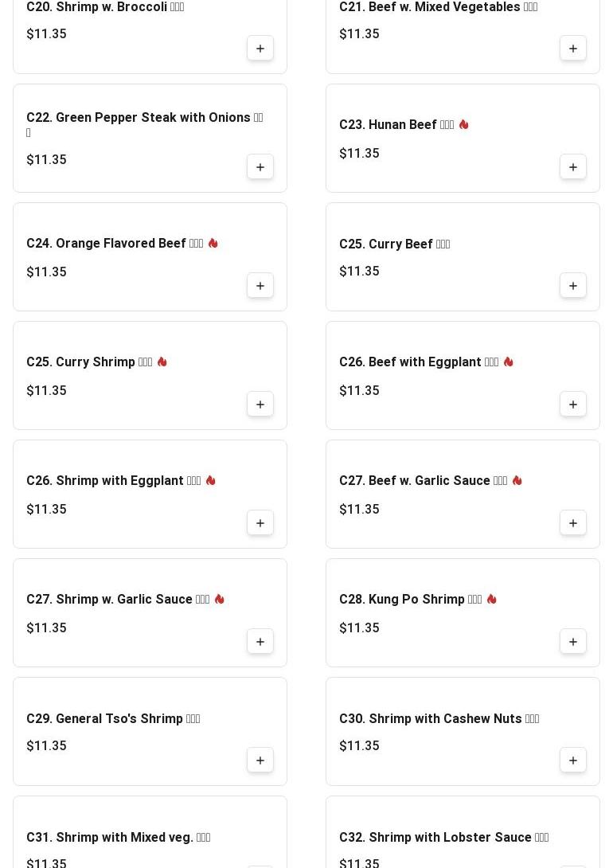Select C31 Shrimp with Mixed veg. title
Image resolution: width=613 pixels, height=868 pixels.
[117, 838]
